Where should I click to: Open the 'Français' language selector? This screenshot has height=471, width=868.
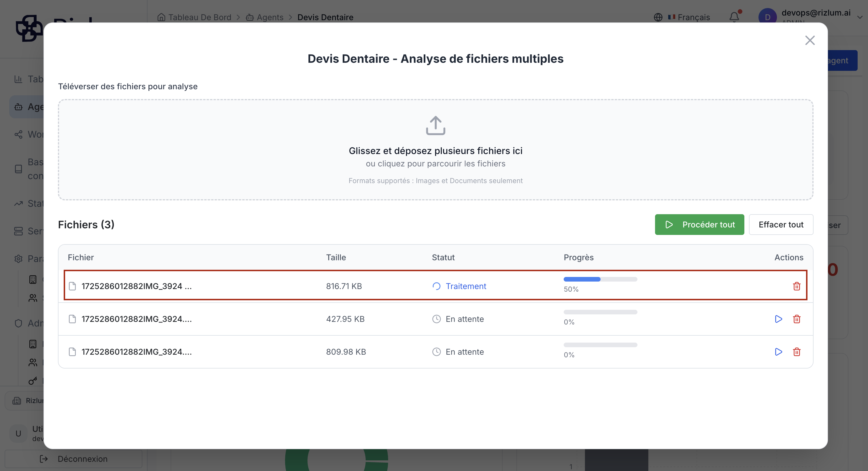click(689, 17)
